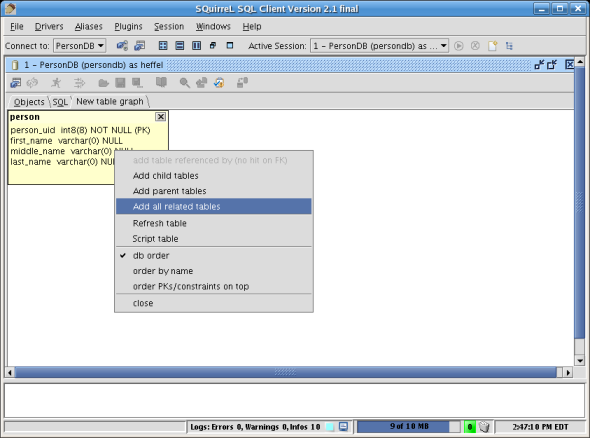Choose Add parent tables from context menu

point(214,191)
